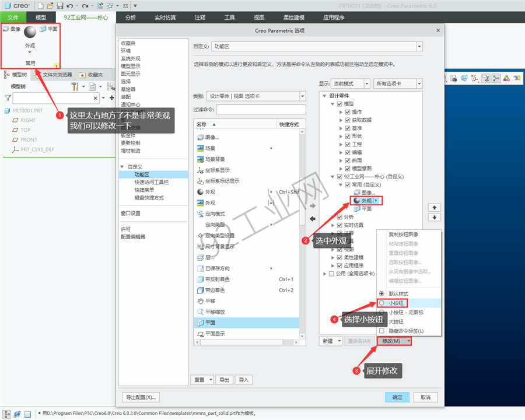Open model tree settings hammer icon
This screenshot has height=420, width=525.
[x=75, y=87]
